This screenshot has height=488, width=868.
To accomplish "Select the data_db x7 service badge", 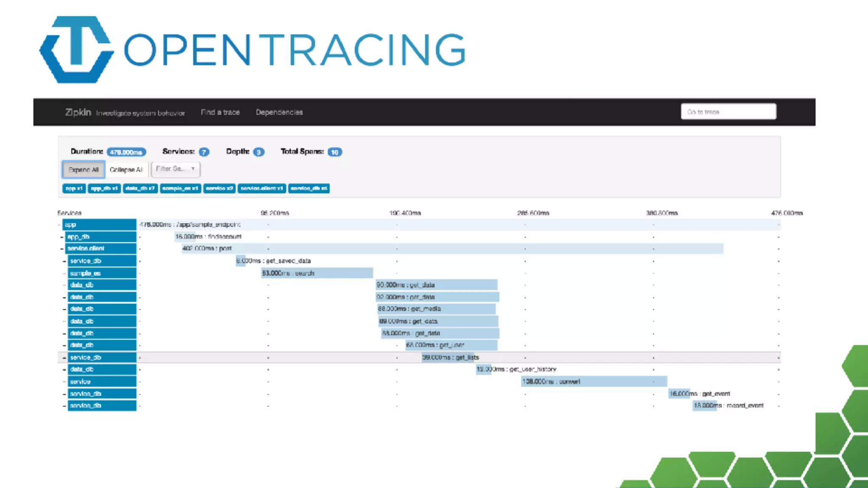I will pyautogui.click(x=140, y=189).
